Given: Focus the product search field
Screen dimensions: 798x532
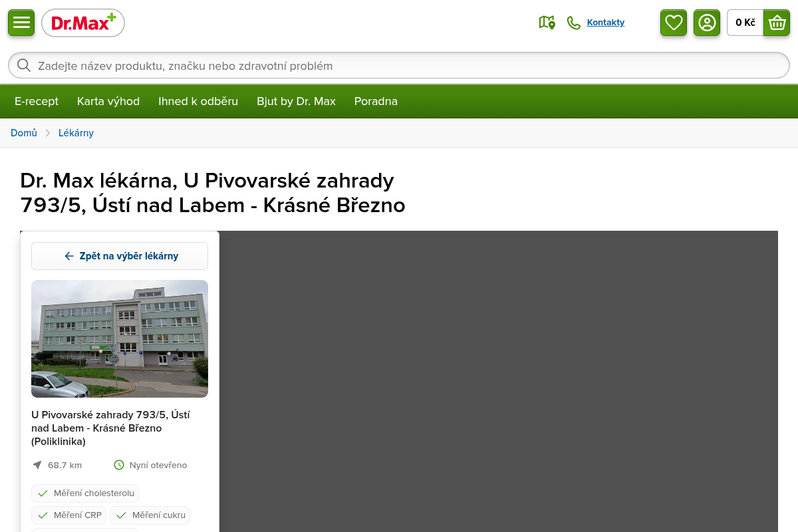Looking at the screenshot, I should [x=399, y=65].
